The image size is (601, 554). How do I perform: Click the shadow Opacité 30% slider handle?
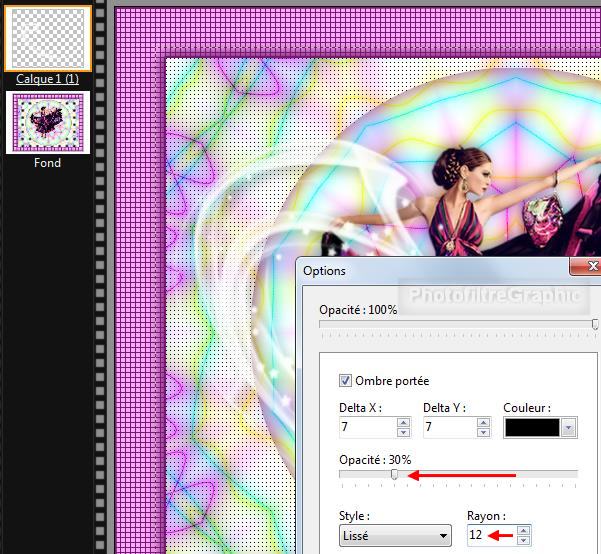[x=394, y=475]
